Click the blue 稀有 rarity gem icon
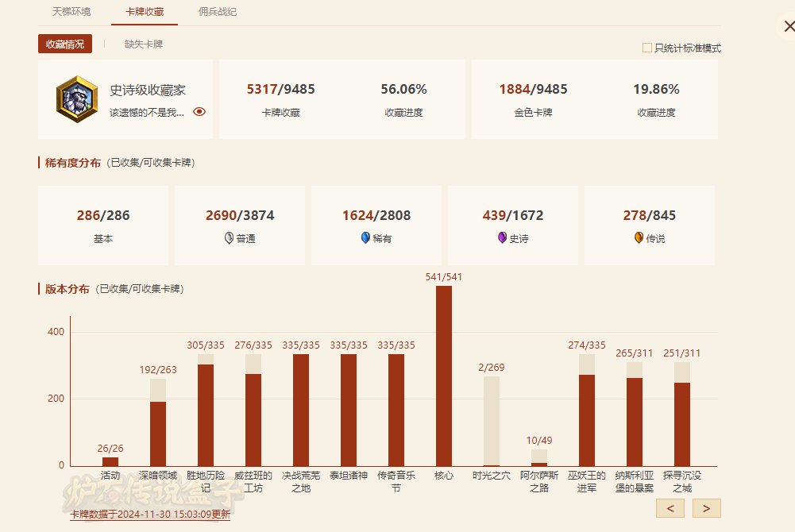The width and height of the screenshot is (795, 532). tap(365, 237)
